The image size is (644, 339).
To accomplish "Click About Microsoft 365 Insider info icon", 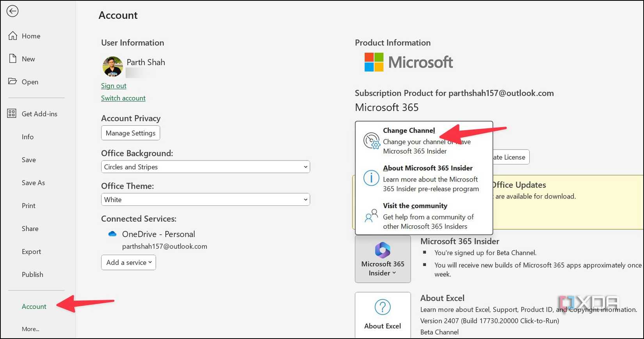I will (371, 178).
